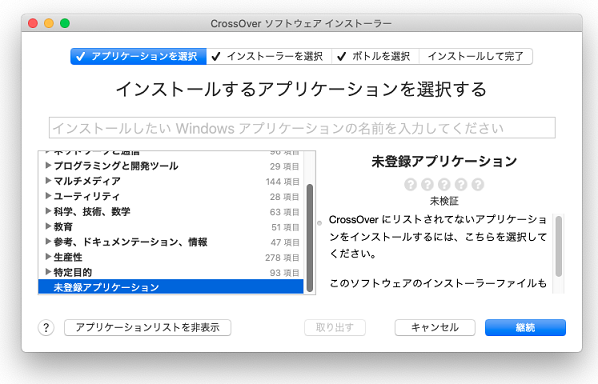Viewport: 598px width, 384px height.
Task: Expand the マルチメディア category triangle
Action: click(48, 181)
